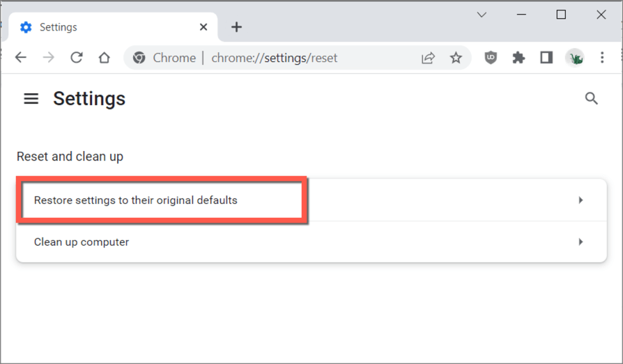Viewport: 623px width, 364px height.
Task: Click the forward navigation arrow
Action: pyautogui.click(x=49, y=58)
